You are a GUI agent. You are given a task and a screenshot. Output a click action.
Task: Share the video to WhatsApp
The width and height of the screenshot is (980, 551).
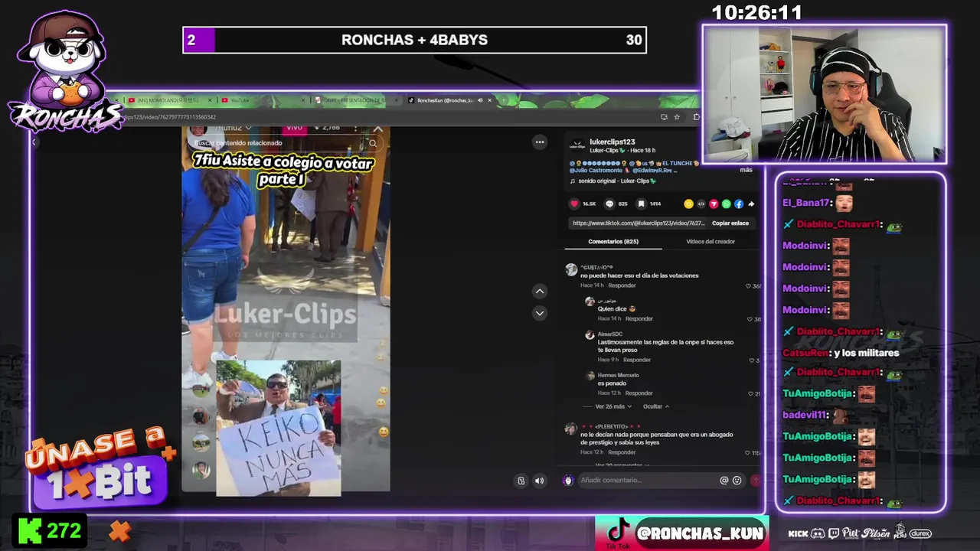726,204
